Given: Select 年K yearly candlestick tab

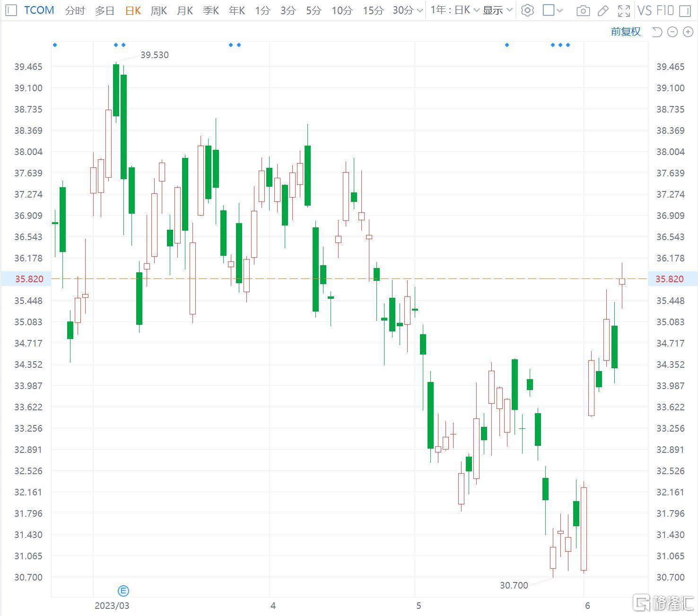Looking at the screenshot, I should point(237,10).
